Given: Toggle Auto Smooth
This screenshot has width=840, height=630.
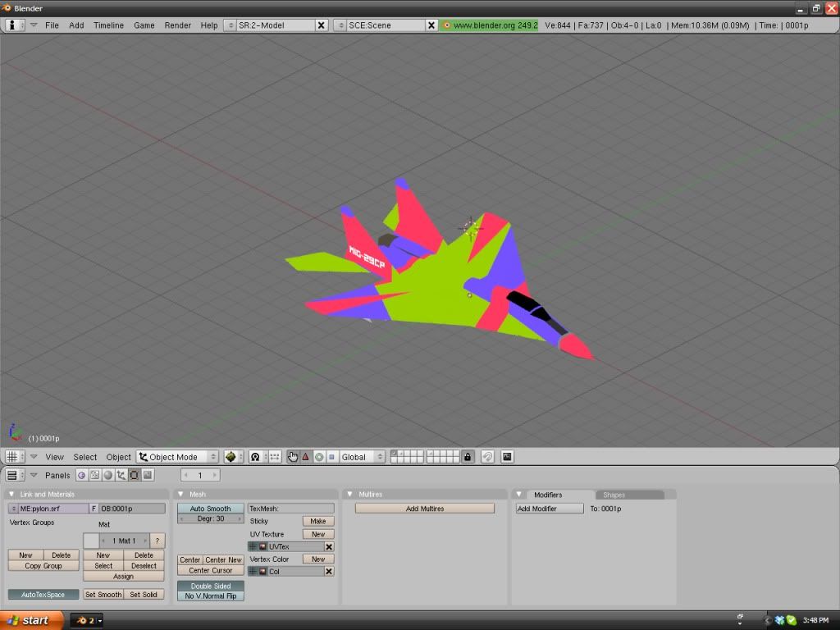Looking at the screenshot, I should [211, 509].
